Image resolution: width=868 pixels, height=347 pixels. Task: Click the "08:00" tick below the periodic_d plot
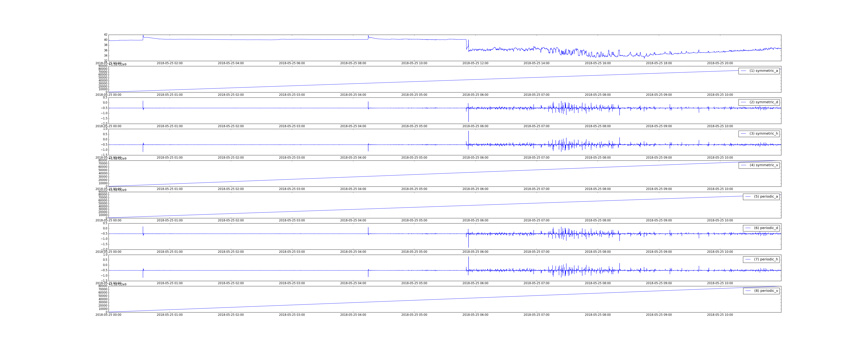(597, 252)
